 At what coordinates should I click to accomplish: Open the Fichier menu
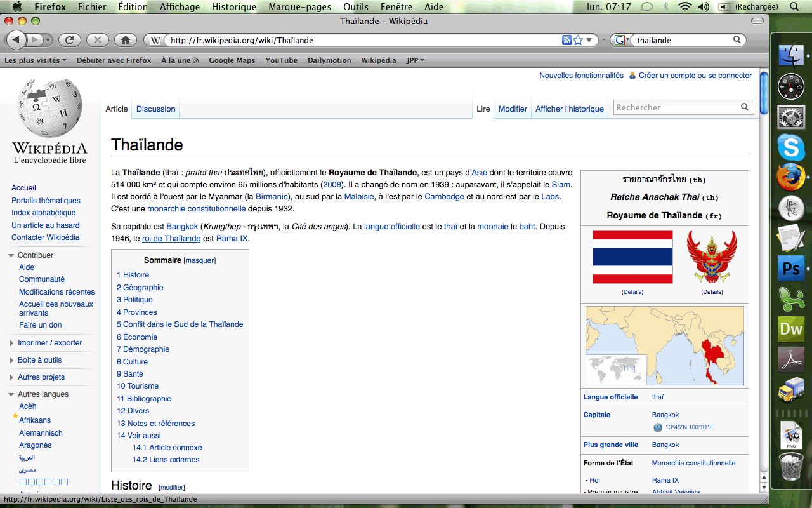pyautogui.click(x=92, y=6)
